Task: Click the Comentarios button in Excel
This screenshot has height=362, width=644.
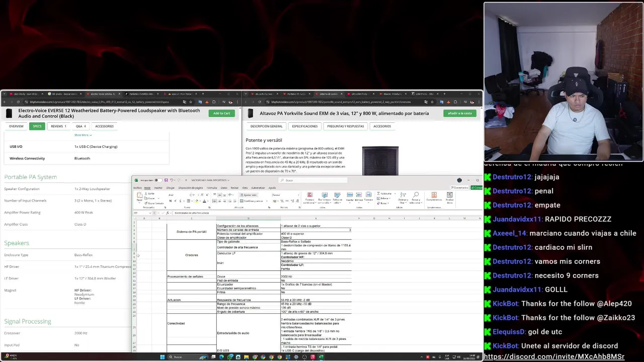Action: 459,188
